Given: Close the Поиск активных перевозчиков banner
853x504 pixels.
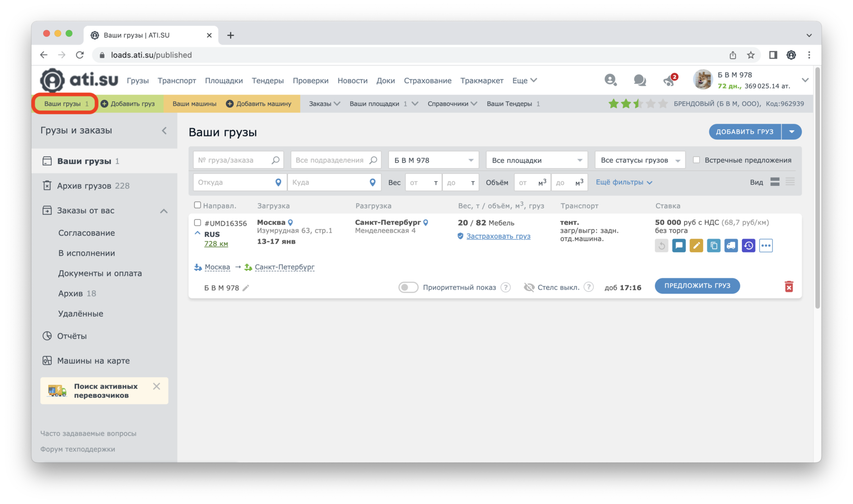Looking at the screenshot, I should (x=156, y=386).
